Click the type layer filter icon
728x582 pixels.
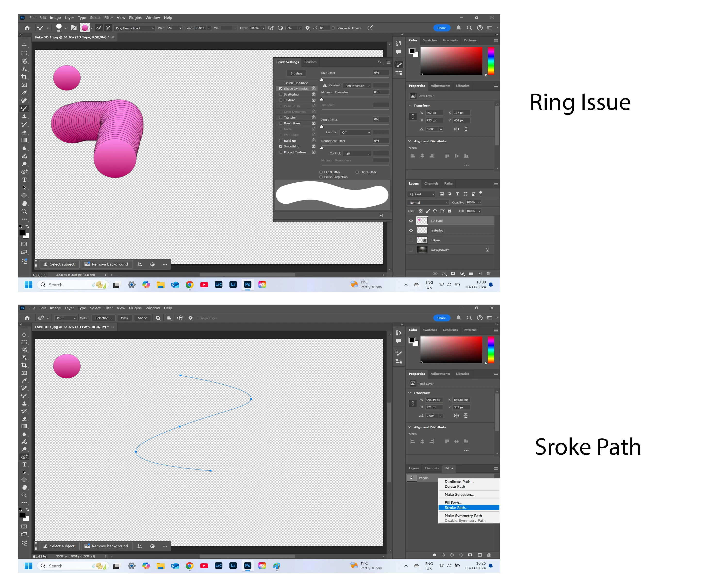[x=457, y=194]
